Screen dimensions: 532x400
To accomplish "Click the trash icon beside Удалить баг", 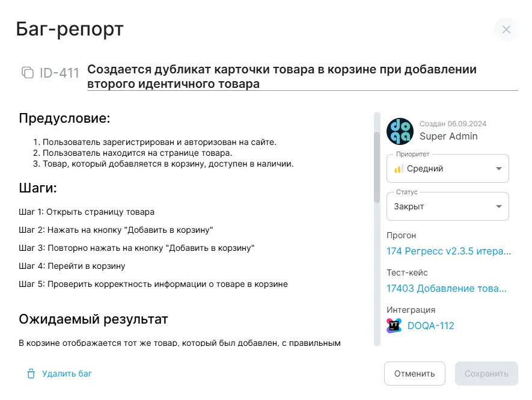I will point(29,374).
